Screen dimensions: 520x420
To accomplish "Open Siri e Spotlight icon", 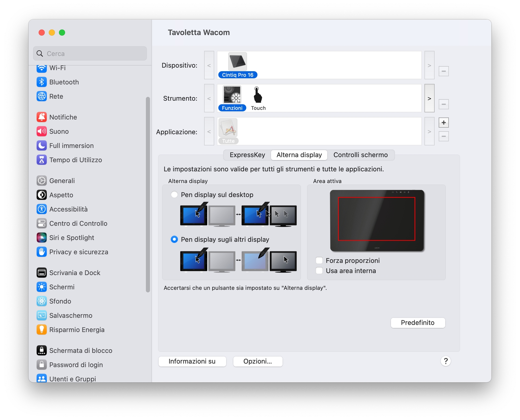I will coord(42,238).
